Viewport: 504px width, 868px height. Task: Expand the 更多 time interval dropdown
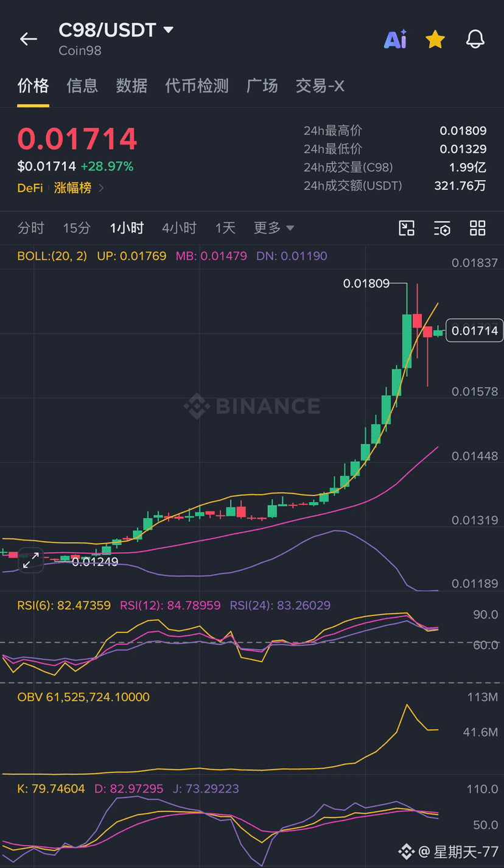[x=274, y=228]
